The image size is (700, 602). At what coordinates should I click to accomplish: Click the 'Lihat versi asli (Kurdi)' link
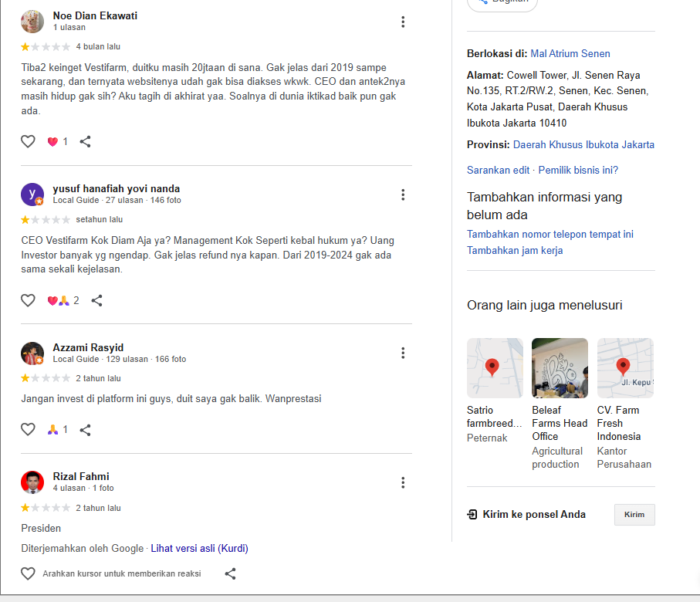click(199, 549)
